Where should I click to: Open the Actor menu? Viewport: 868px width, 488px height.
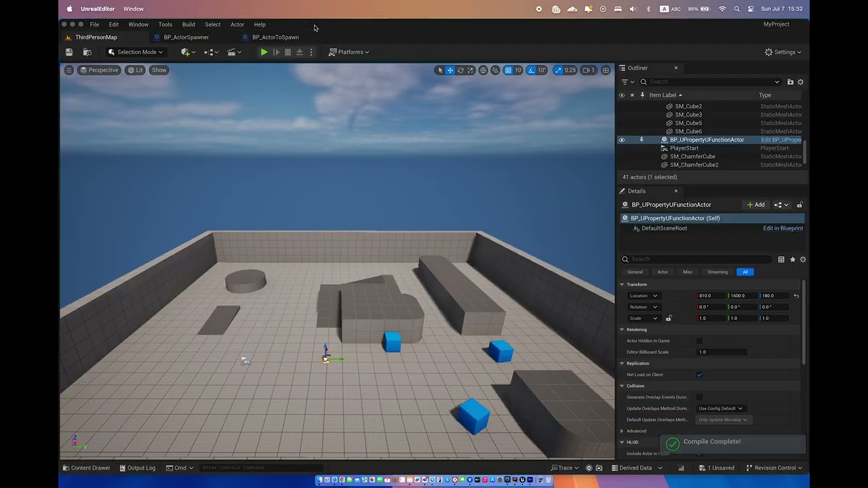point(237,24)
